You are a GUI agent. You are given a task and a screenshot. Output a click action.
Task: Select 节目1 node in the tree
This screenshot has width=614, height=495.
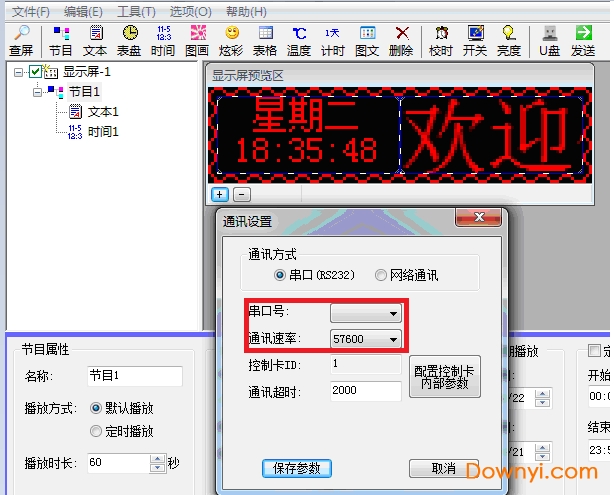coord(84,92)
